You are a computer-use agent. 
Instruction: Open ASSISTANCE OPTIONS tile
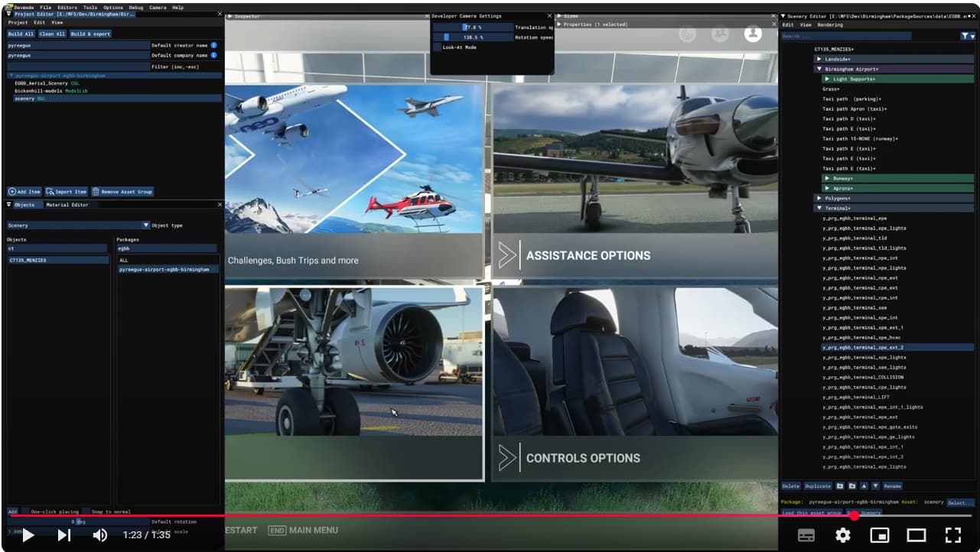[634, 181]
